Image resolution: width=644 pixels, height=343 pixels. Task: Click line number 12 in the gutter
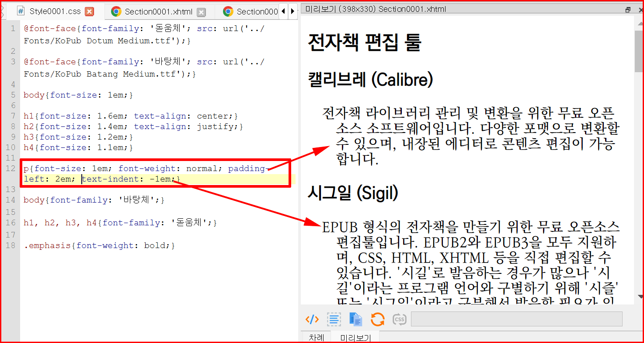(11, 168)
